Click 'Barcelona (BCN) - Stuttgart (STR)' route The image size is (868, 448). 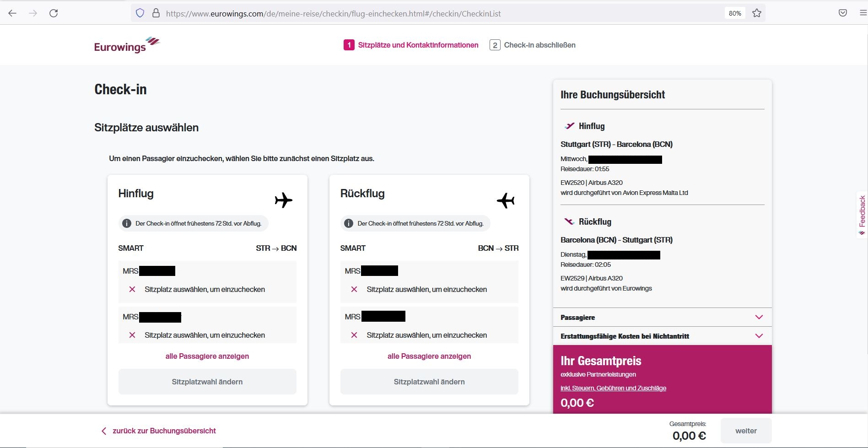pyautogui.click(x=616, y=240)
